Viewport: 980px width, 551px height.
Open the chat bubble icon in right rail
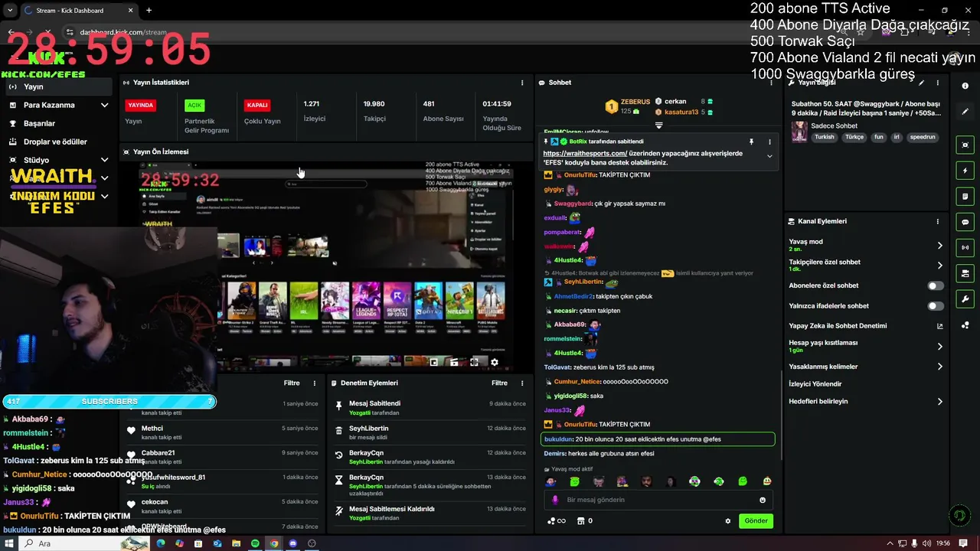965,222
